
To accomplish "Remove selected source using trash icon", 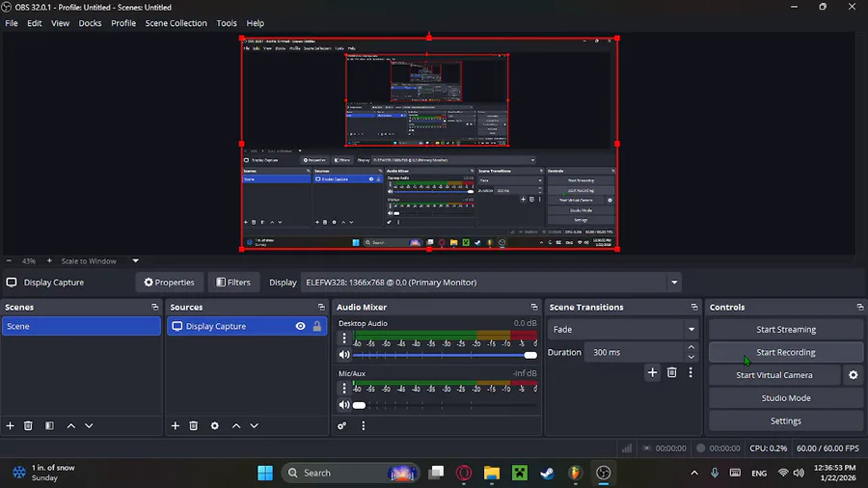I will coord(193,425).
